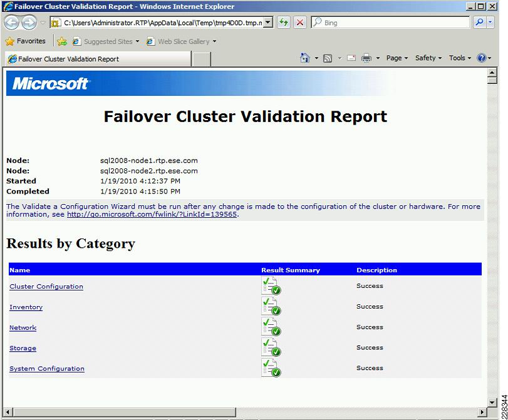Click the Network result checklist icon
The image size is (508, 420).
point(271,327)
